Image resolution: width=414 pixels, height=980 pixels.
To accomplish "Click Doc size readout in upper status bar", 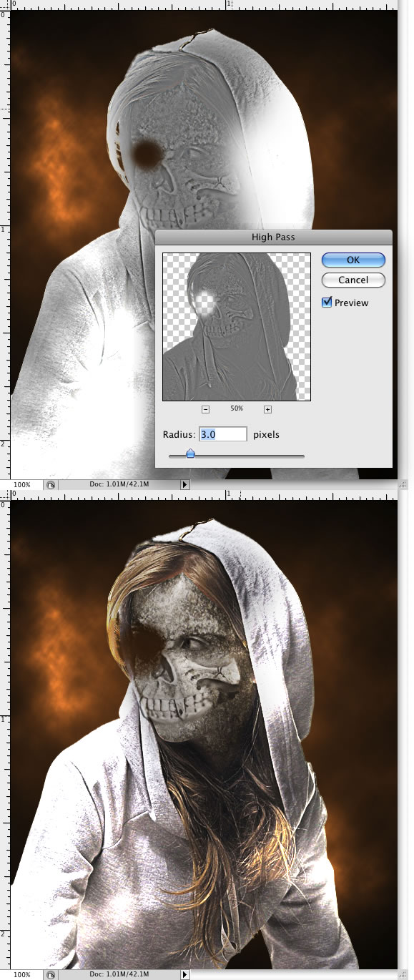I will click(x=119, y=484).
